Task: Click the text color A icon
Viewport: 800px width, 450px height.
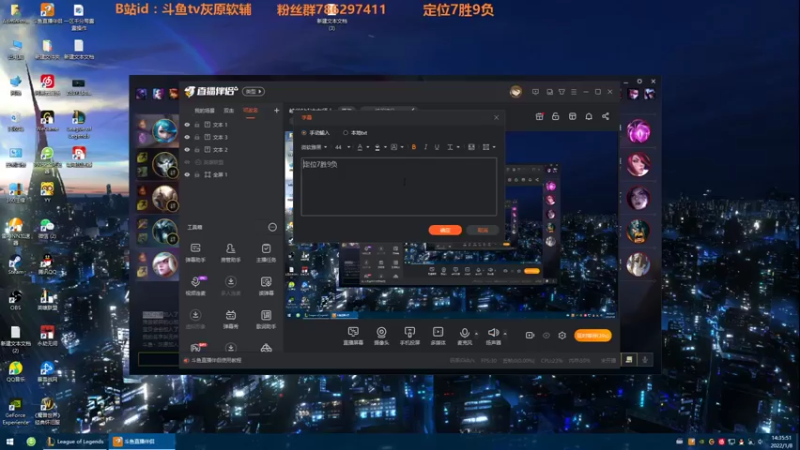Action: coord(360,147)
